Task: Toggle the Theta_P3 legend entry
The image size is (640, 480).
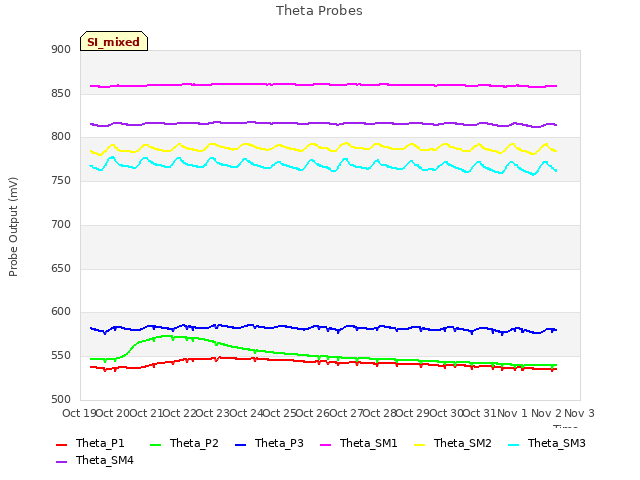Action: (269, 443)
